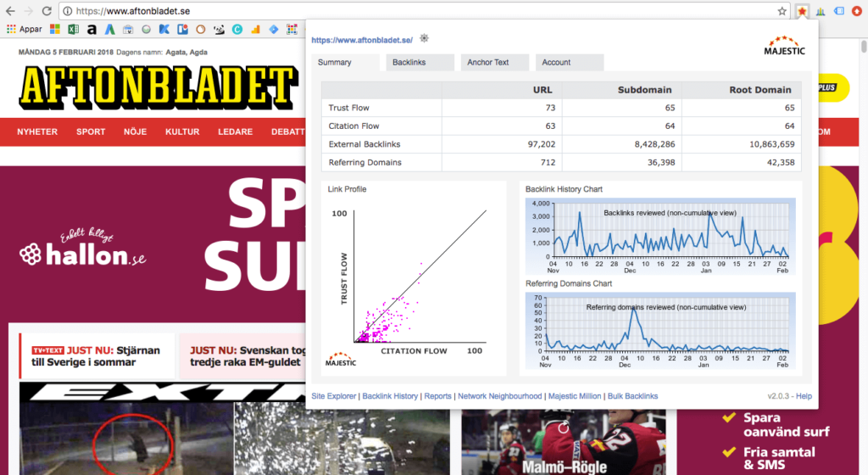Select the Account tab
The image size is (868, 475).
[556, 63]
